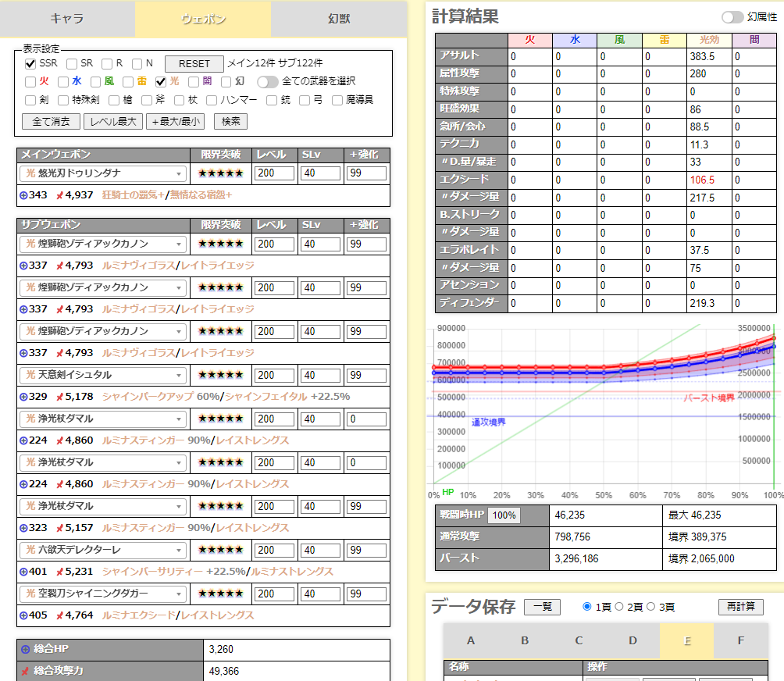
Task: Click the 総合HP icon in summary table
Action: pos(25,649)
